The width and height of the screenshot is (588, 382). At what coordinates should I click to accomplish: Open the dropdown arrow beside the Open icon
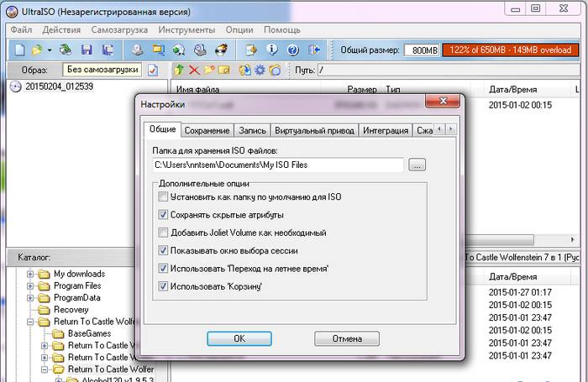[49, 50]
